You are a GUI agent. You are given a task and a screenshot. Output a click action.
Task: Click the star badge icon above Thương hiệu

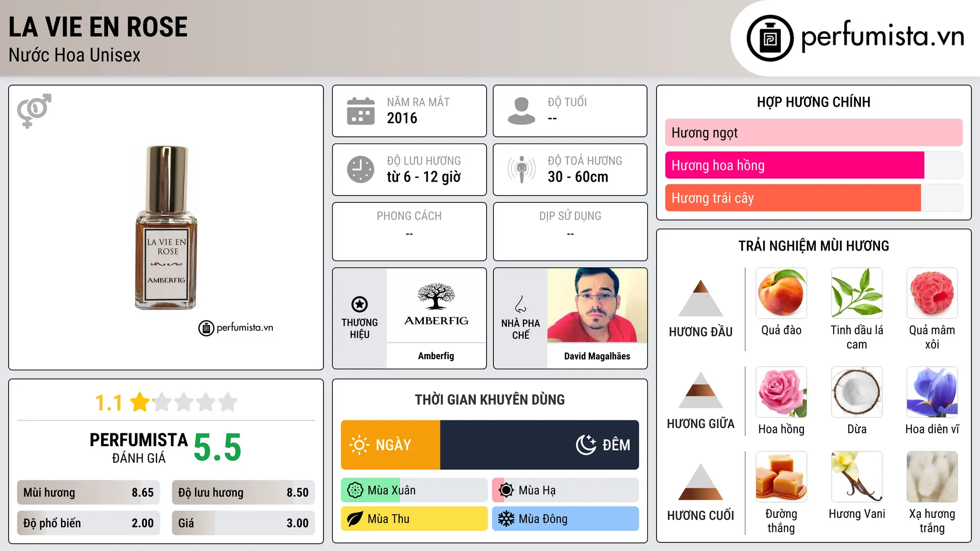point(359,304)
